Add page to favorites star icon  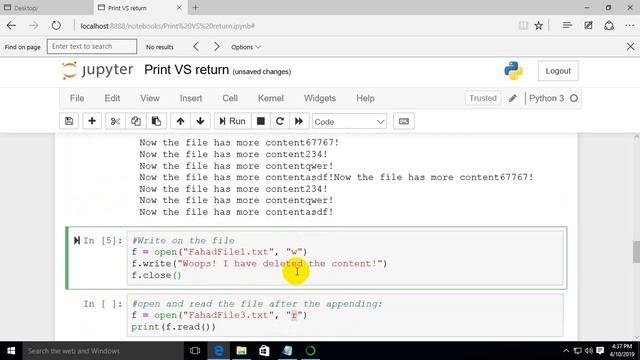(x=539, y=26)
